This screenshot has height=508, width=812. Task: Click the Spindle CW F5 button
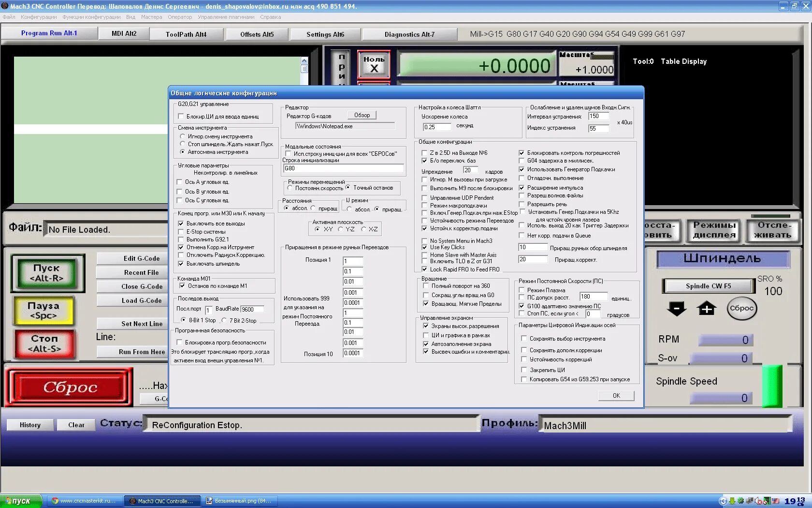click(708, 286)
